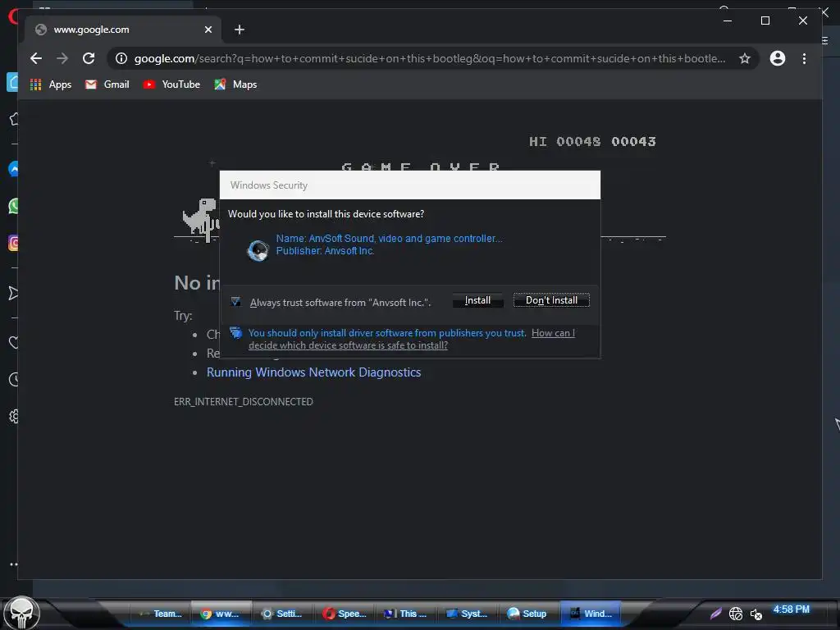The image size is (840, 630).
Task: Open the 4:58 PM clock
Action: [791, 609]
